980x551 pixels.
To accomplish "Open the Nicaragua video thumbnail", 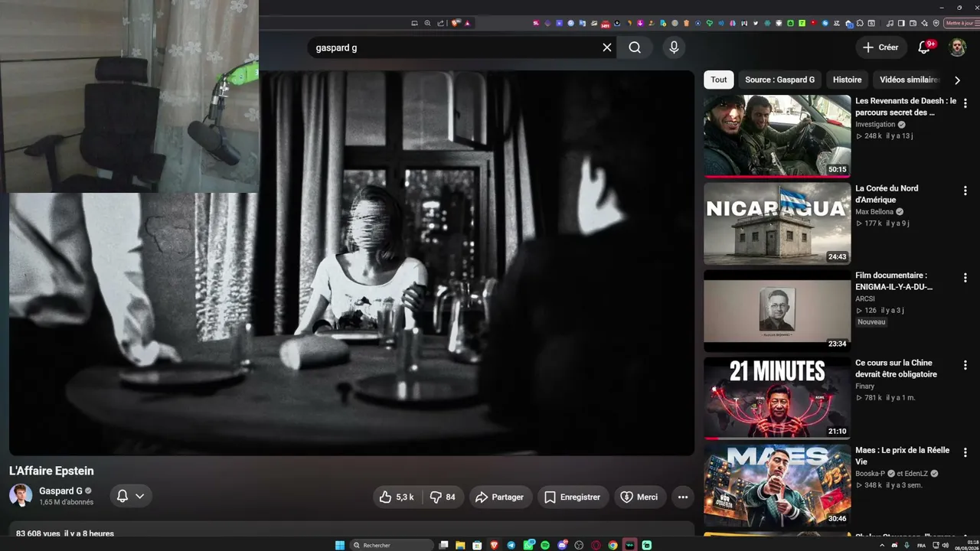I will coord(777,223).
